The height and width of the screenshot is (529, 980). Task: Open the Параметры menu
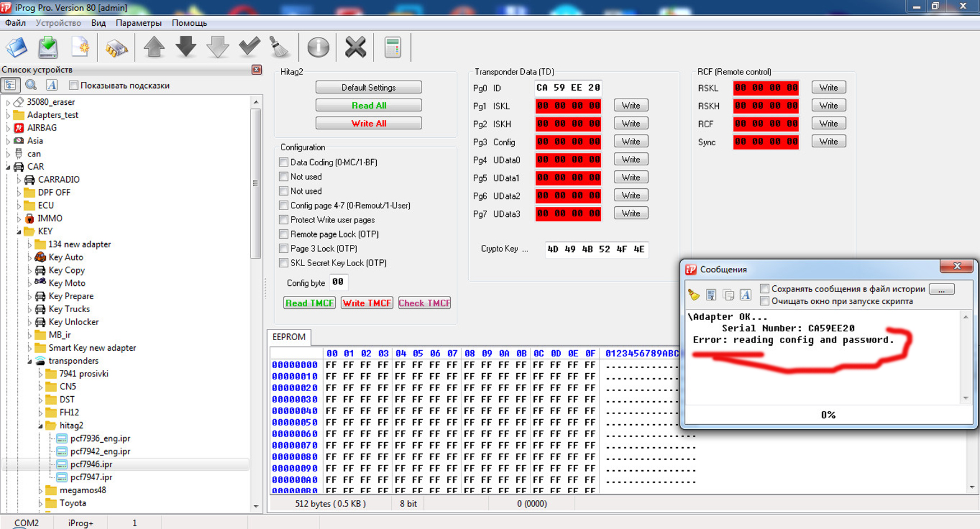(x=138, y=23)
